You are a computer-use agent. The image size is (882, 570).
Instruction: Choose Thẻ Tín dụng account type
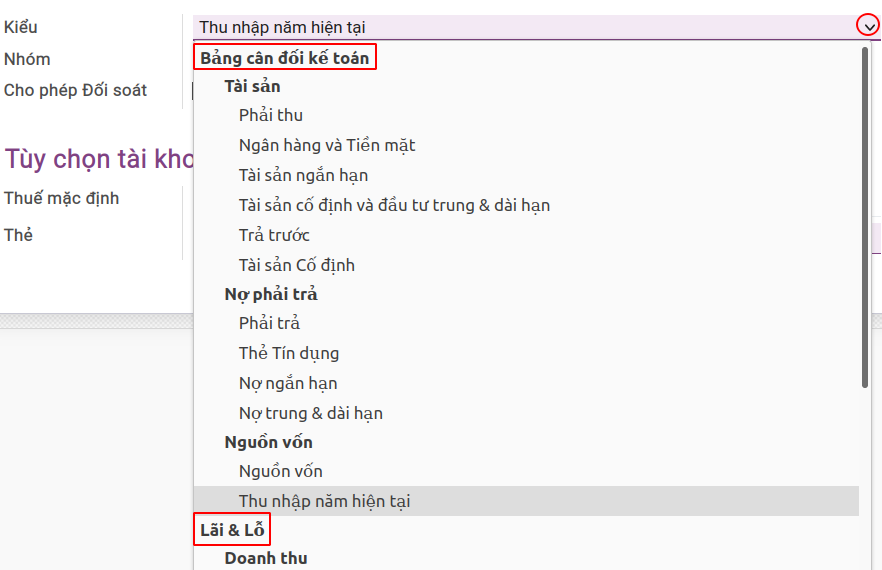[289, 353]
